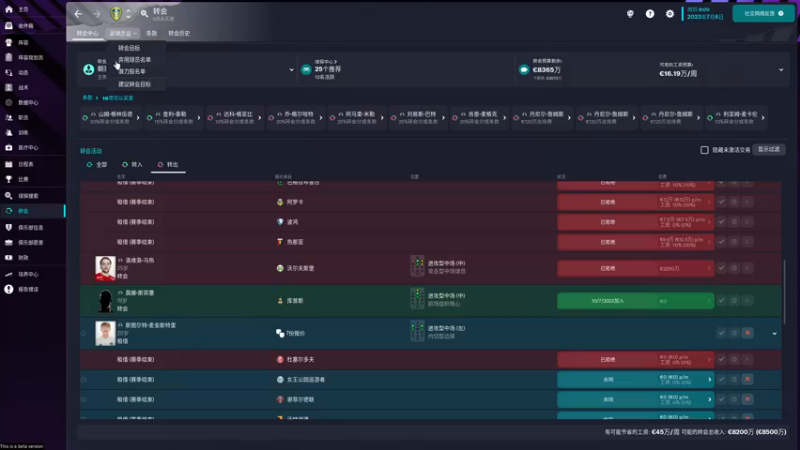Click the 热那亚 club name
This screenshot has height=450, width=800.
point(295,242)
